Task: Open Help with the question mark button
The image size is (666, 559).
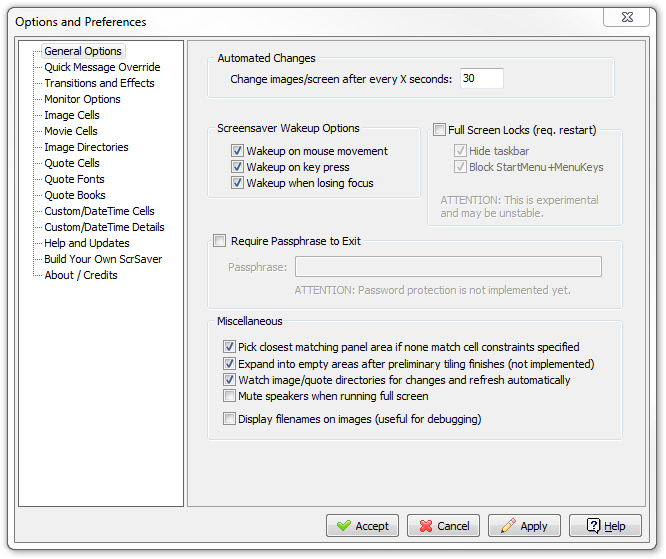Action: [x=605, y=525]
